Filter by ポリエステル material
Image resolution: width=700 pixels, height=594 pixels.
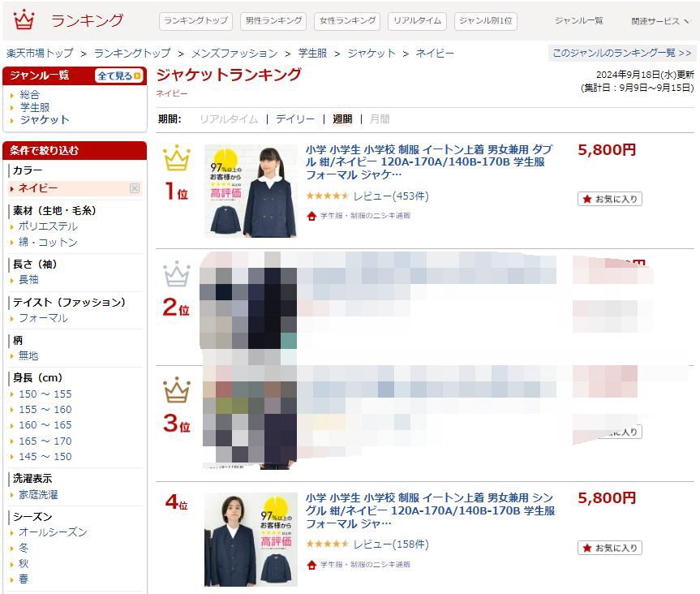(48, 226)
